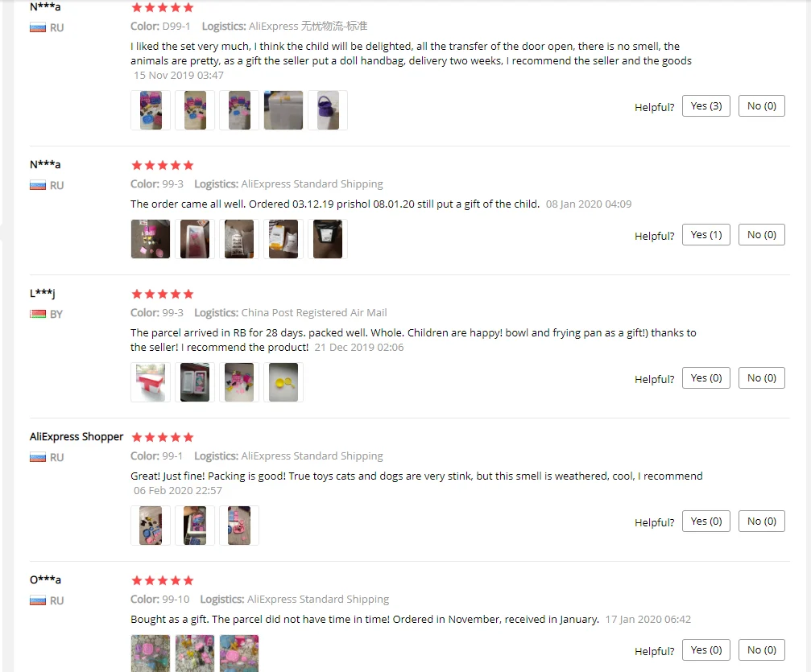This screenshot has width=811, height=672.
Task: Click the Belarus flag icon beside BY
Action: (x=38, y=314)
